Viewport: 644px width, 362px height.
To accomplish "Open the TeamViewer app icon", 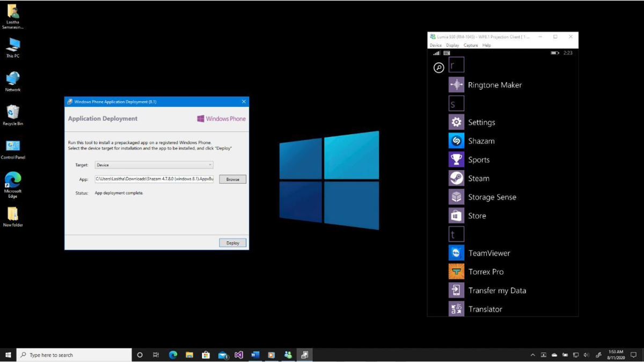I will [x=456, y=253].
